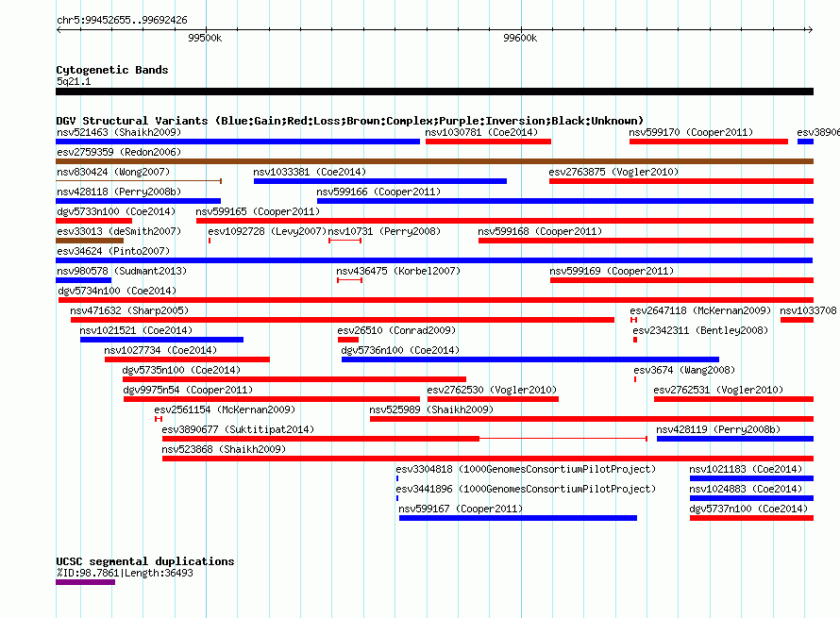
Task: Click nsv1021183 (Coe2014) label
Action: pyautogui.click(x=746, y=469)
